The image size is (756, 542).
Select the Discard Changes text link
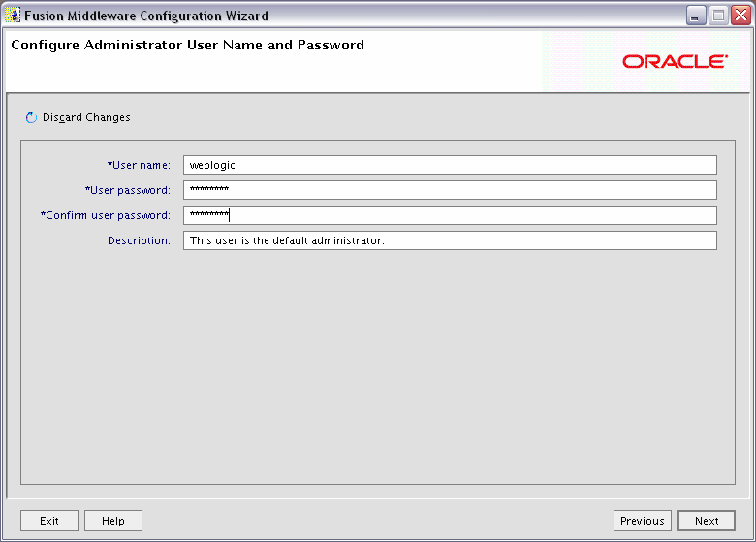(86, 117)
